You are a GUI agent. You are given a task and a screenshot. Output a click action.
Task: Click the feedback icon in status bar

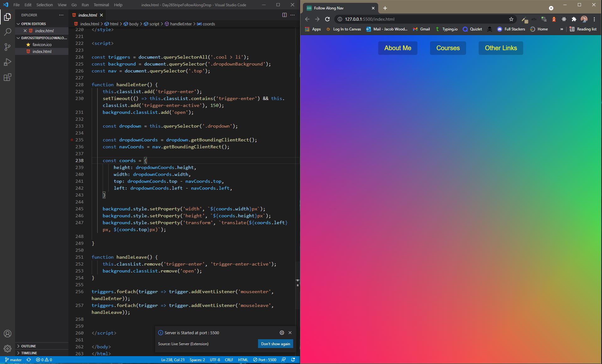[283, 360]
